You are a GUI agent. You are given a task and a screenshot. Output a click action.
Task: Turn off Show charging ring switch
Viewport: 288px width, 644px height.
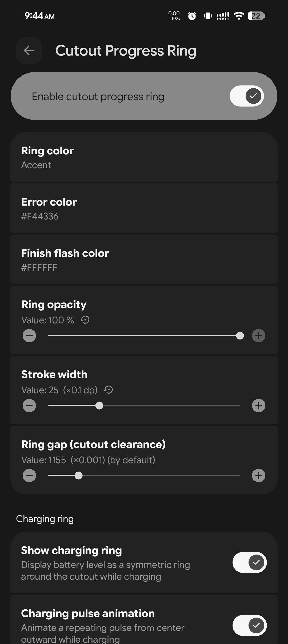249,562
